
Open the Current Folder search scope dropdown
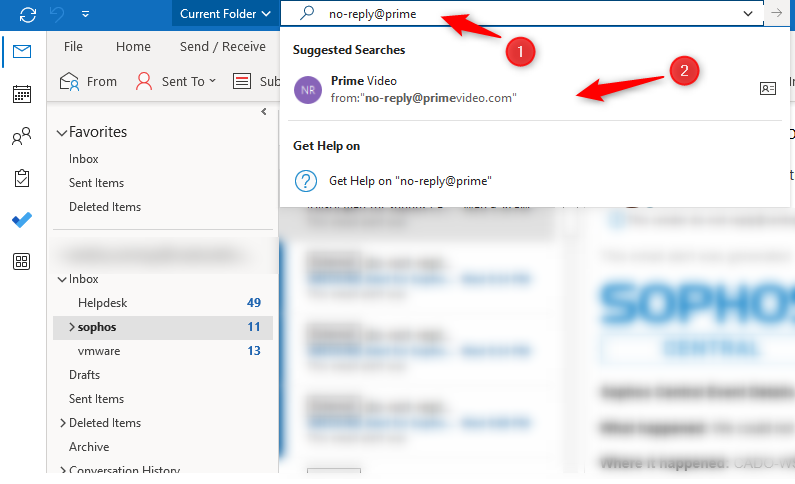pos(225,14)
